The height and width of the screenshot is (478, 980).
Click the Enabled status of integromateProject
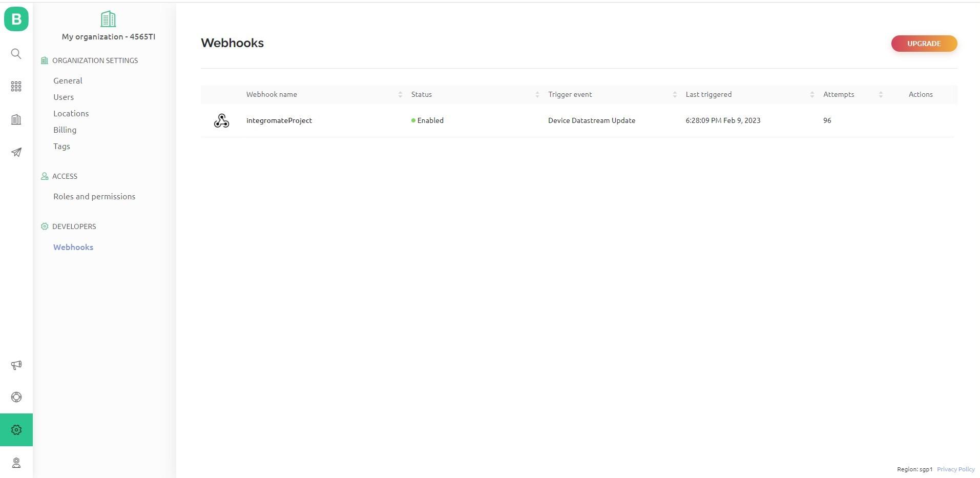click(x=427, y=120)
